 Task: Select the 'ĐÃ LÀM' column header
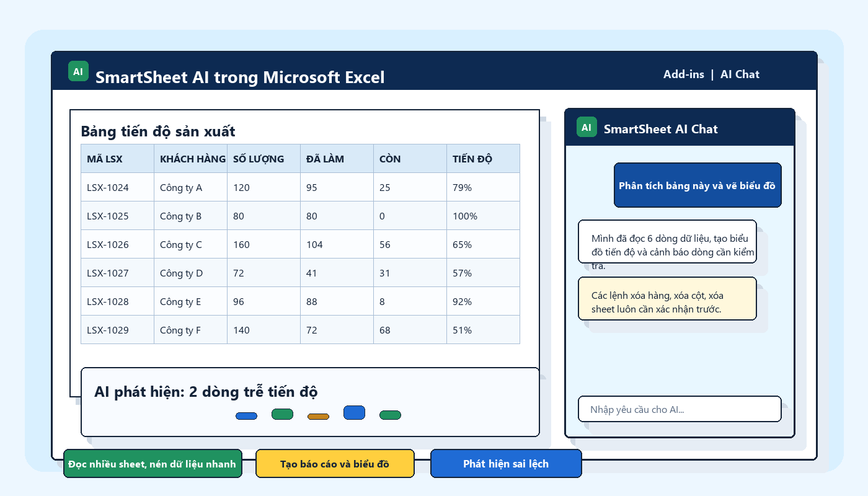coord(337,159)
